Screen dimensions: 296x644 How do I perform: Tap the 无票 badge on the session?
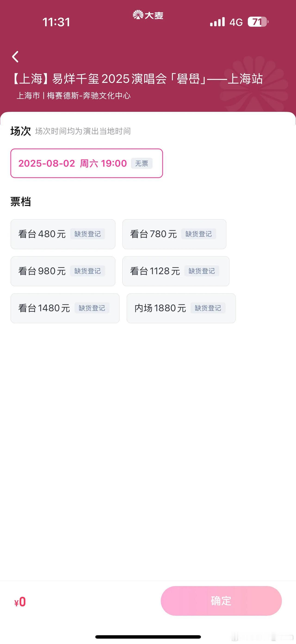pos(142,163)
